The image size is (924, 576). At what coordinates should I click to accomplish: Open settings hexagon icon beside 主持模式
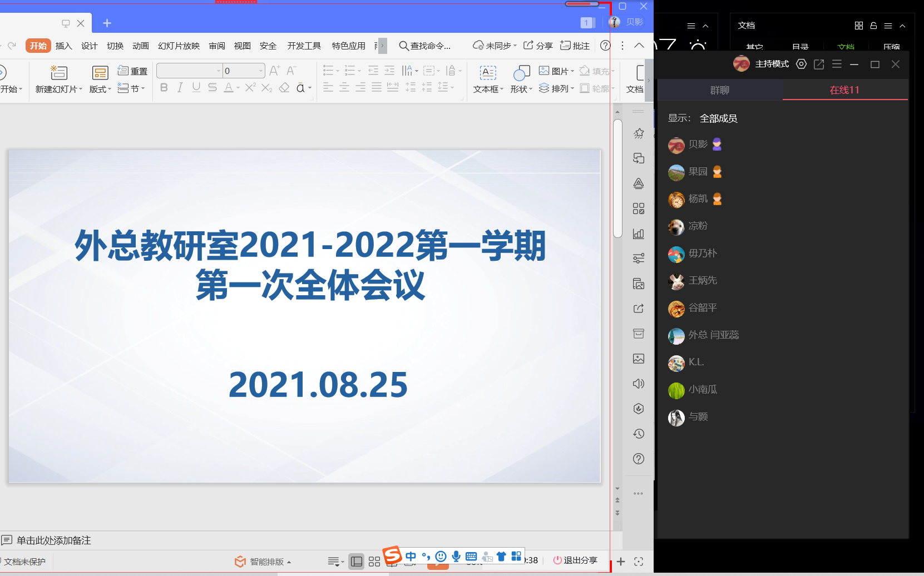point(801,64)
